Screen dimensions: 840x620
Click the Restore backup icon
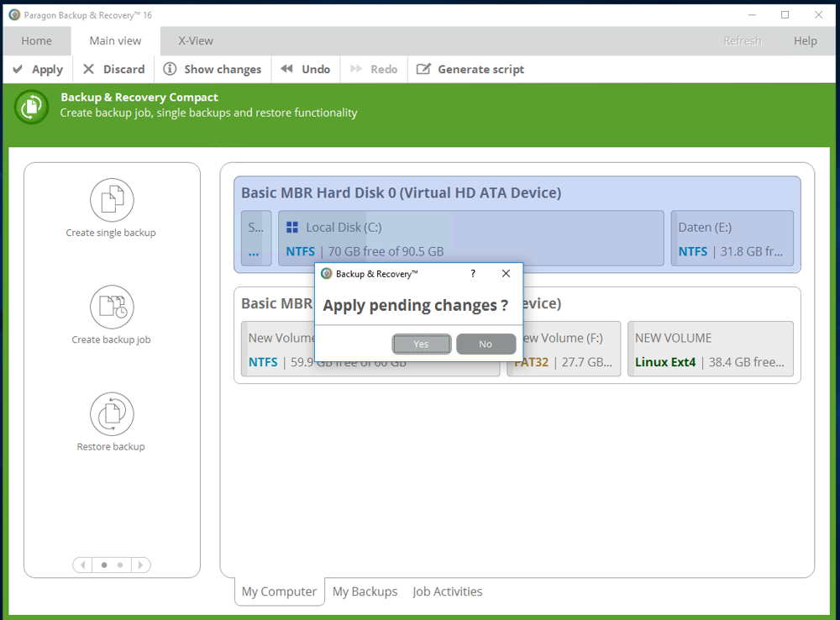tap(111, 414)
